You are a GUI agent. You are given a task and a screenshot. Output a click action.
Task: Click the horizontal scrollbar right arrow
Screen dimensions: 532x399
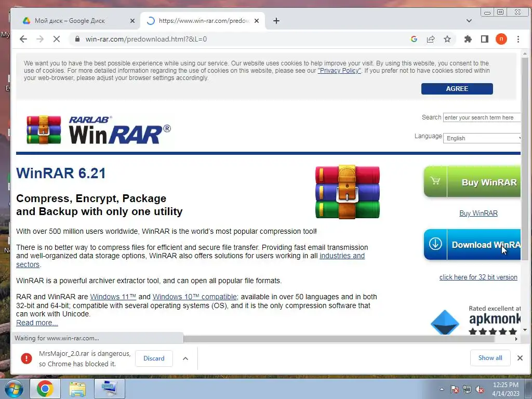[516, 339]
